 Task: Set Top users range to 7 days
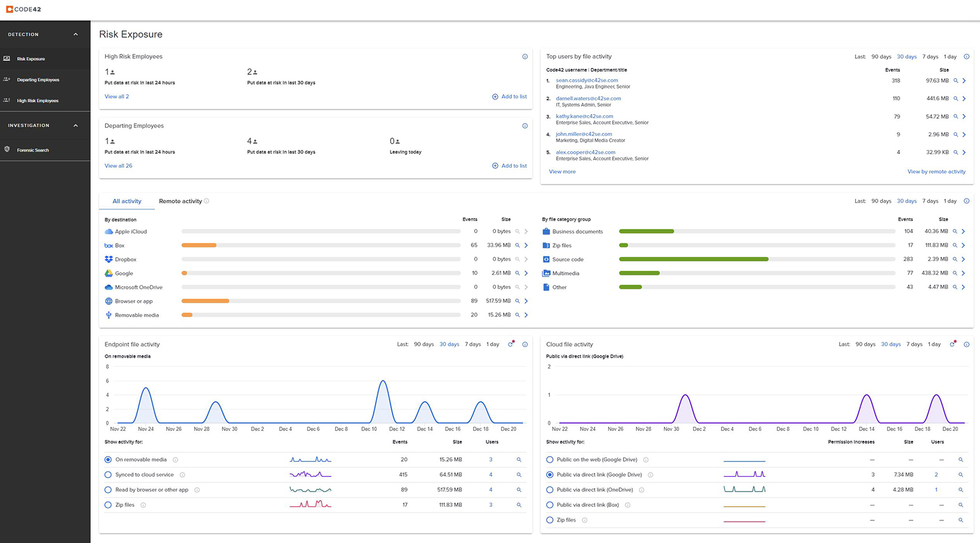click(x=930, y=57)
